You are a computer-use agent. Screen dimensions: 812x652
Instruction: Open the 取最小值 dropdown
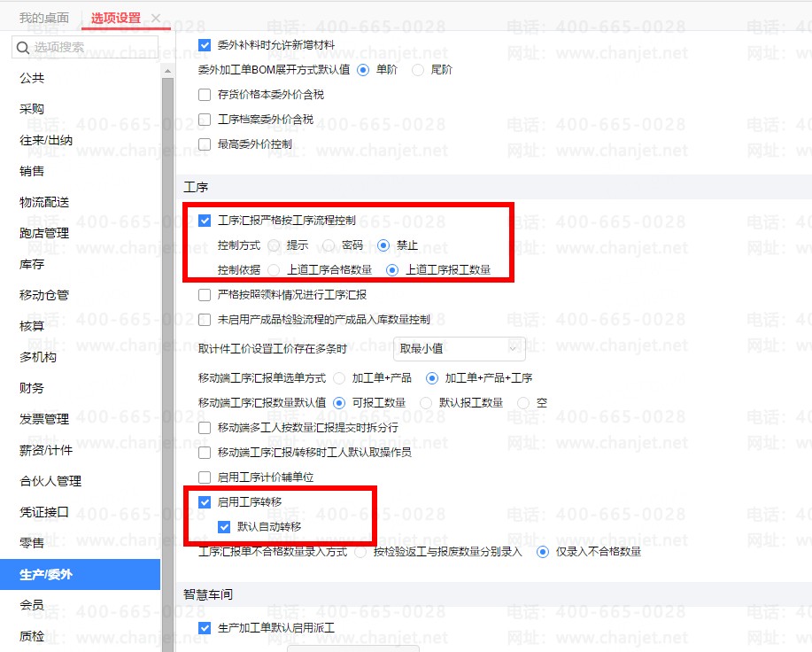point(460,348)
